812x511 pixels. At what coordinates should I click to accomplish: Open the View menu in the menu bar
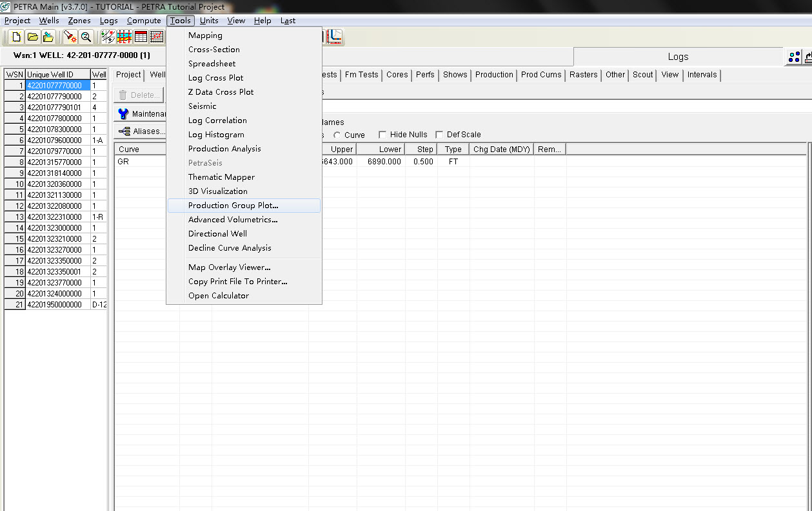(236, 21)
